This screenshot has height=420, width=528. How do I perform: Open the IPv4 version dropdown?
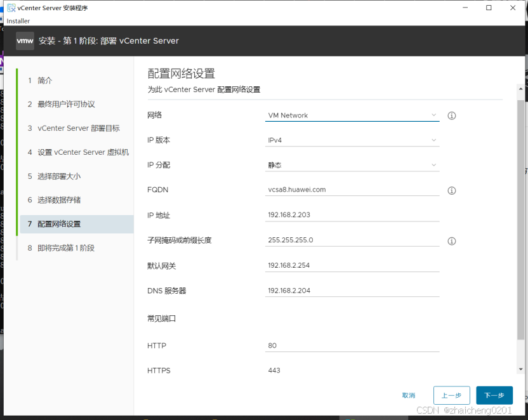click(352, 140)
